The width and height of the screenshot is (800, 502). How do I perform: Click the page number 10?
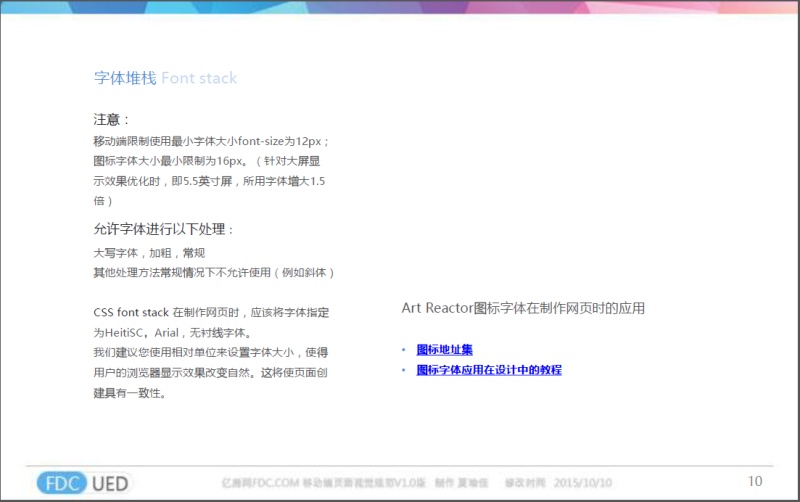pyautogui.click(x=755, y=481)
